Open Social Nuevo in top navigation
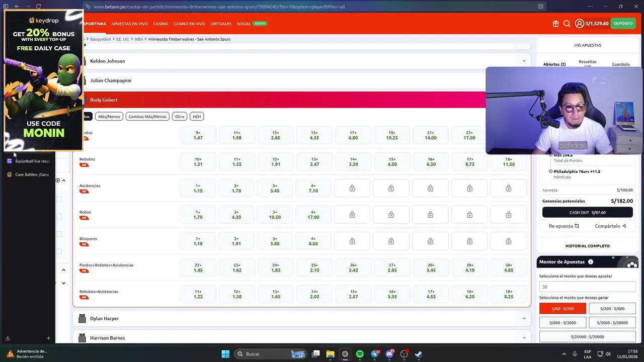 [252, 24]
